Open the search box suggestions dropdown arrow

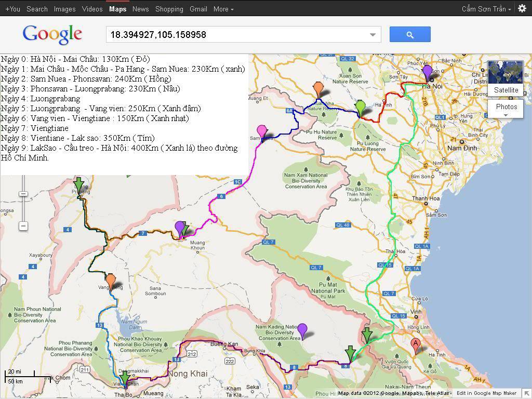click(373, 35)
